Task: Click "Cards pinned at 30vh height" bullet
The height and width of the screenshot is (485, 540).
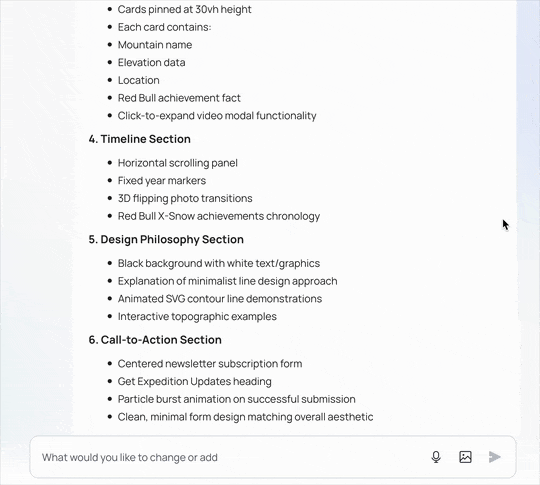Action: [x=185, y=9]
